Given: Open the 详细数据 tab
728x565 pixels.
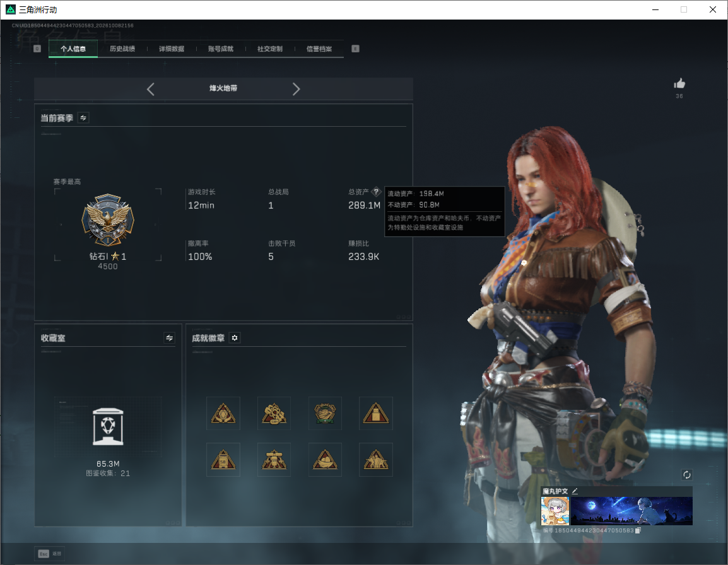Looking at the screenshot, I should tap(172, 49).
